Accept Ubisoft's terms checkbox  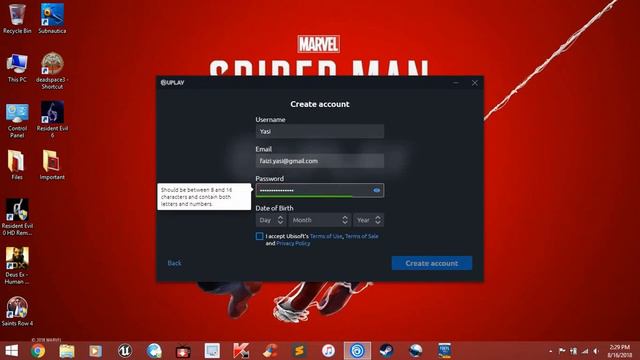259,236
